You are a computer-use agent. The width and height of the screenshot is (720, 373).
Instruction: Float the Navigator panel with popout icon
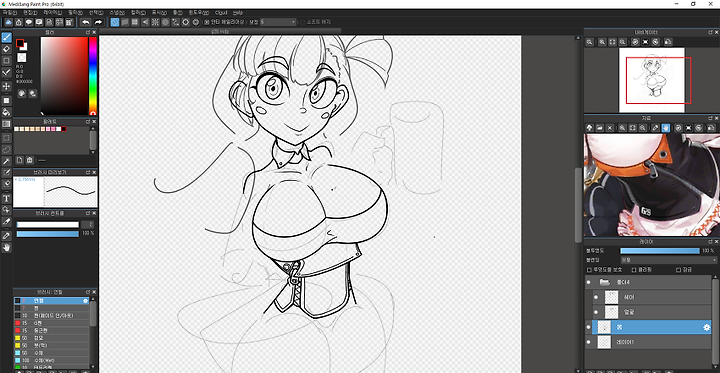(x=710, y=32)
